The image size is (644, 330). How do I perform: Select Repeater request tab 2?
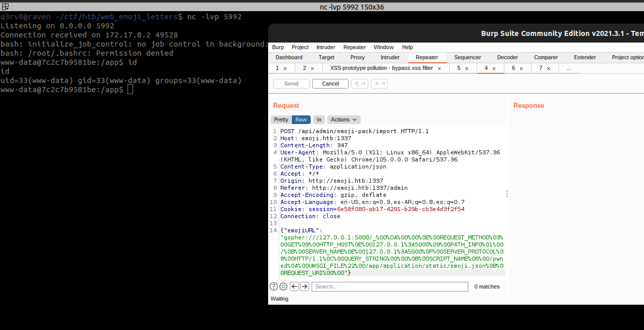click(305, 68)
